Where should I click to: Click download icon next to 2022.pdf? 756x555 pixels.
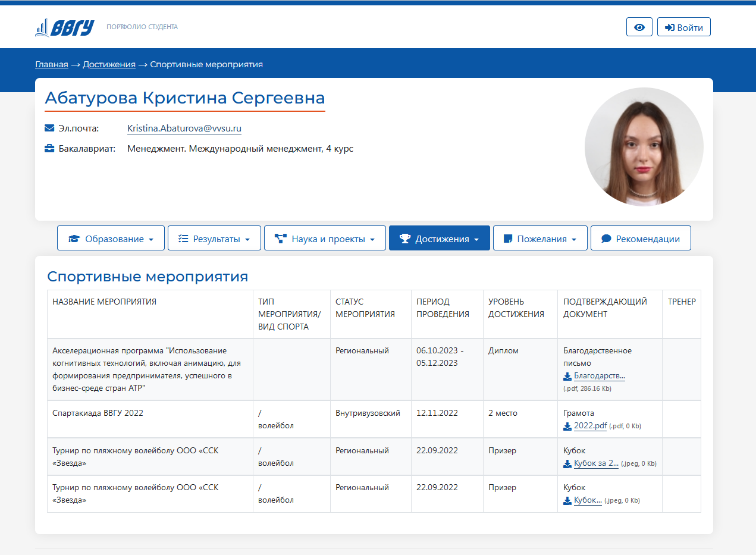tap(567, 426)
